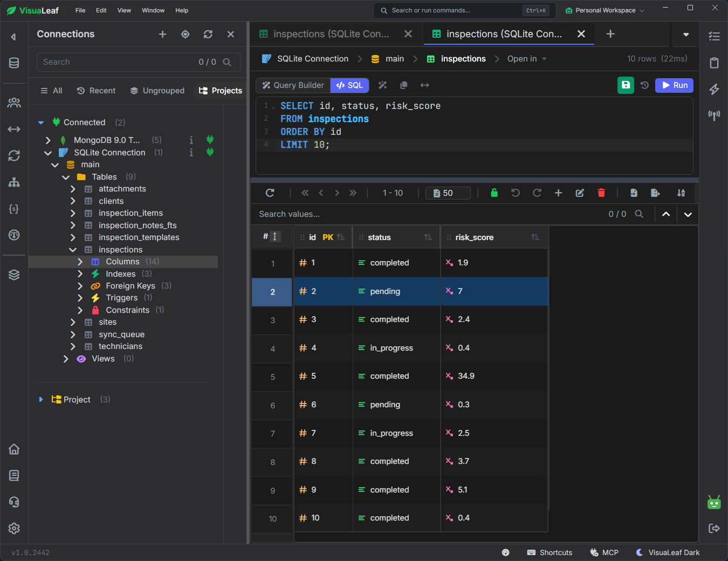Open the database icon in left sidebar

point(14,63)
